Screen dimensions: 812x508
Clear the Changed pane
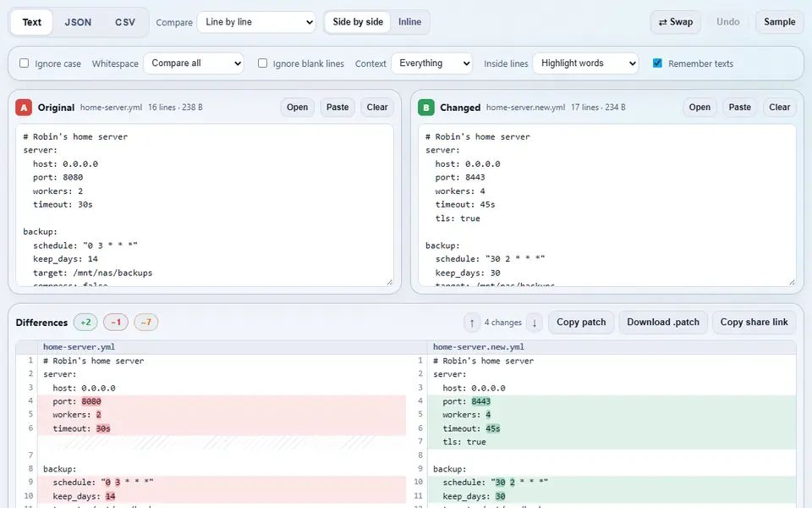[x=779, y=108]
